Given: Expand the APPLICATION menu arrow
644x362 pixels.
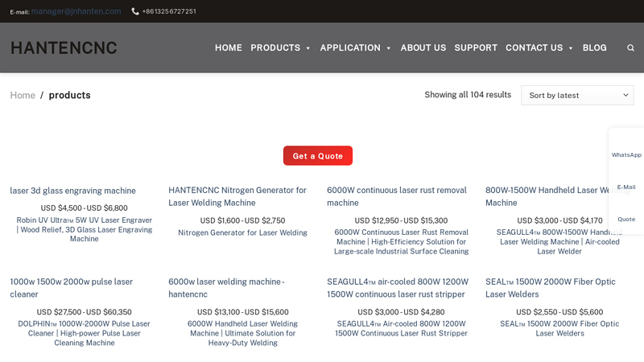Looking at the screenshot, I should [389, 48].
